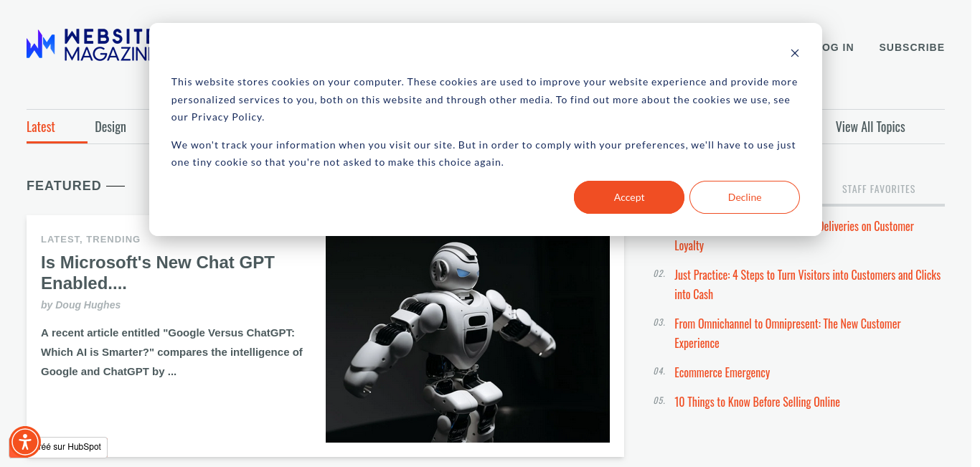Click the article excerpt about Google Versus ChatGPT

tap(171, 352)
